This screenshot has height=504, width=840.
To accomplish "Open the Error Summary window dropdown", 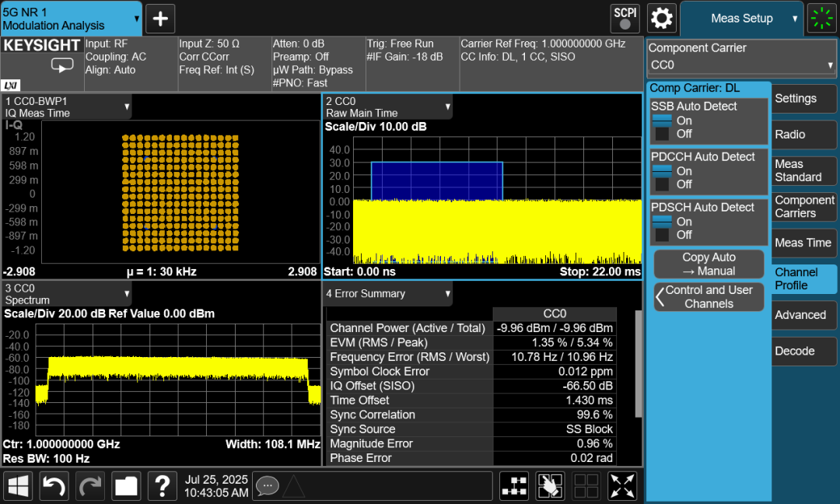I will (x=389, y=294).
